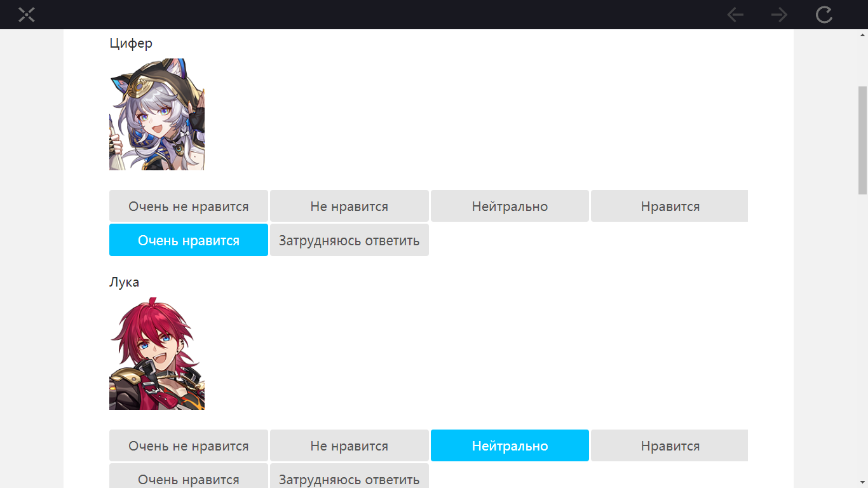This screenshot has width=868, height=488.
Task: Select 'Не нравится' for Лука
Action: (x=349, y=445)
